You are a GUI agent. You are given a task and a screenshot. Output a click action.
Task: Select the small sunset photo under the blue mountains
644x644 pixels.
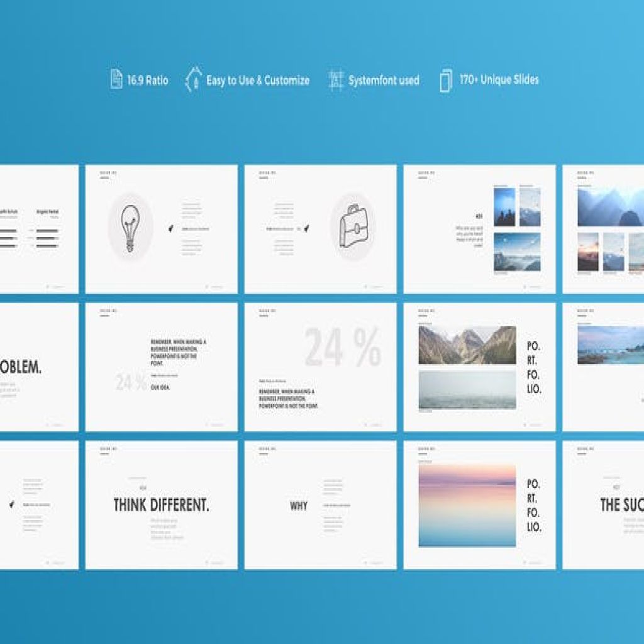click(x=588, y=252)
